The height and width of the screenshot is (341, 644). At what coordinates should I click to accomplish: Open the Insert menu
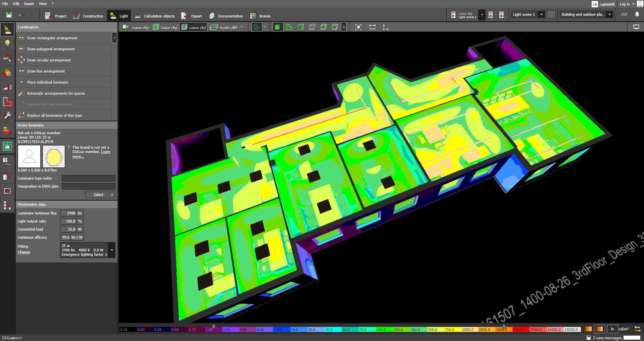[x=29, y=4]
